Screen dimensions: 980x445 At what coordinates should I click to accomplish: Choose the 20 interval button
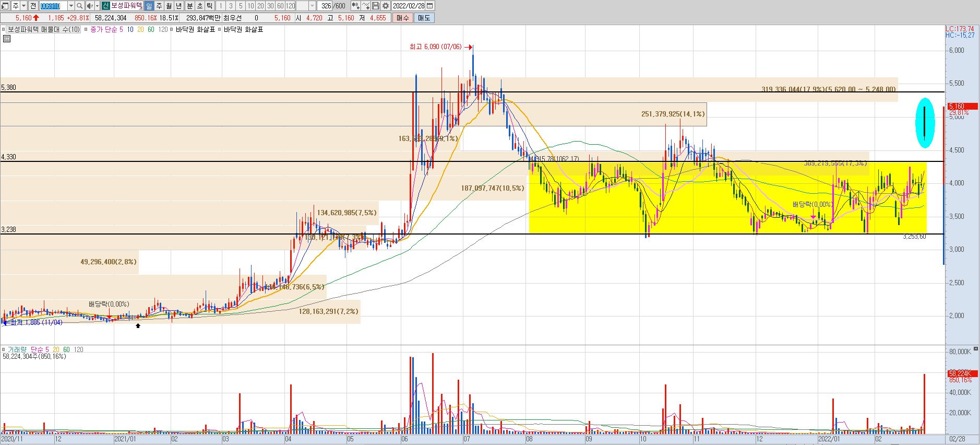click(260, 6)
